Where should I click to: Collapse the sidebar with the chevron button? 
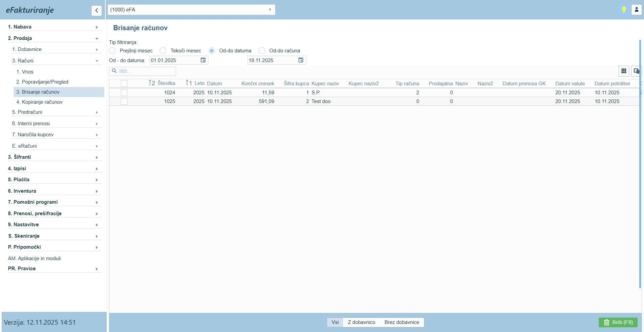(x=96, y=10)
